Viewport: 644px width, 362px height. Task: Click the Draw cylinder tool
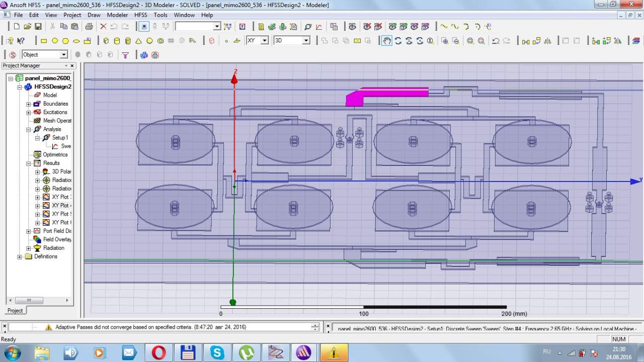117,41
